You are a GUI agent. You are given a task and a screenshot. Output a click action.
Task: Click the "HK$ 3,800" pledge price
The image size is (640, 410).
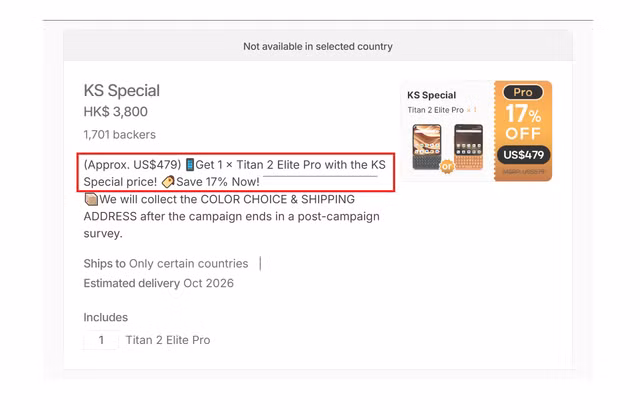coord(115,112)
